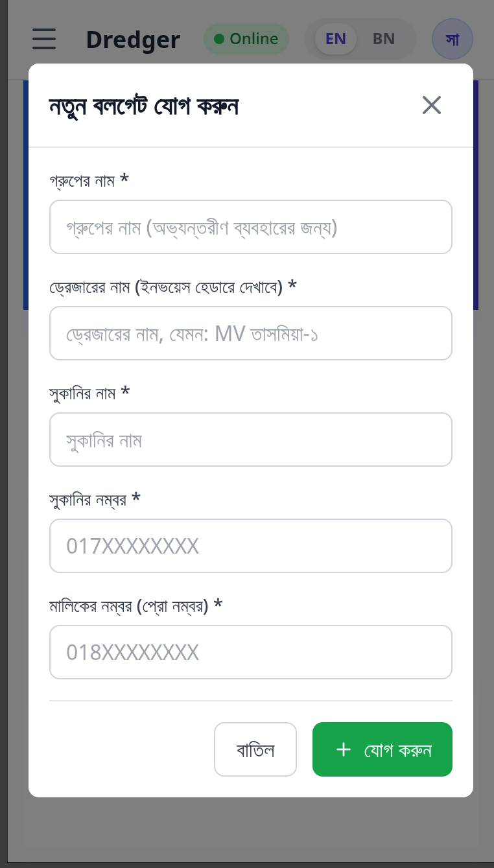The width and height of the screenshot is (494, 868).
Task: Click the Dredger app title
Action: coord(133,40)
